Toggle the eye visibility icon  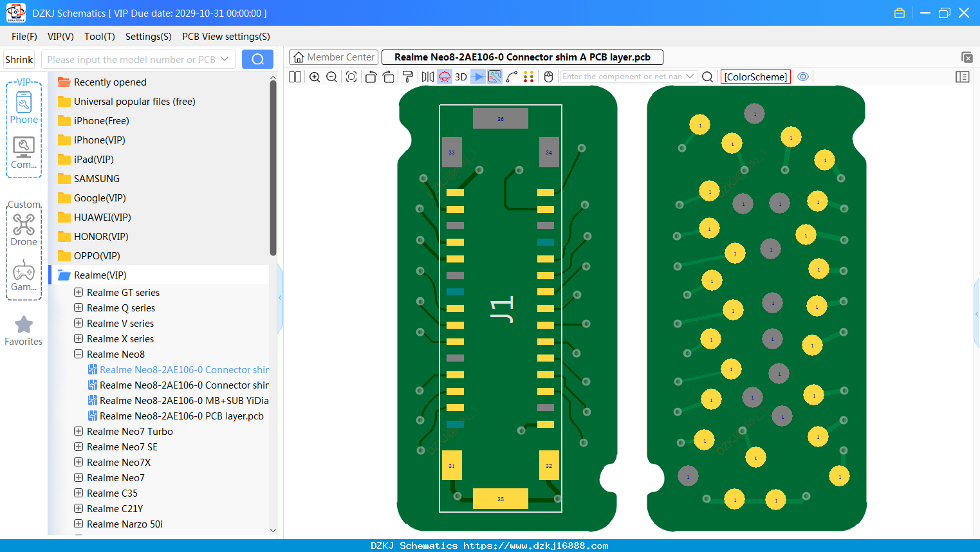pos(803,77)
